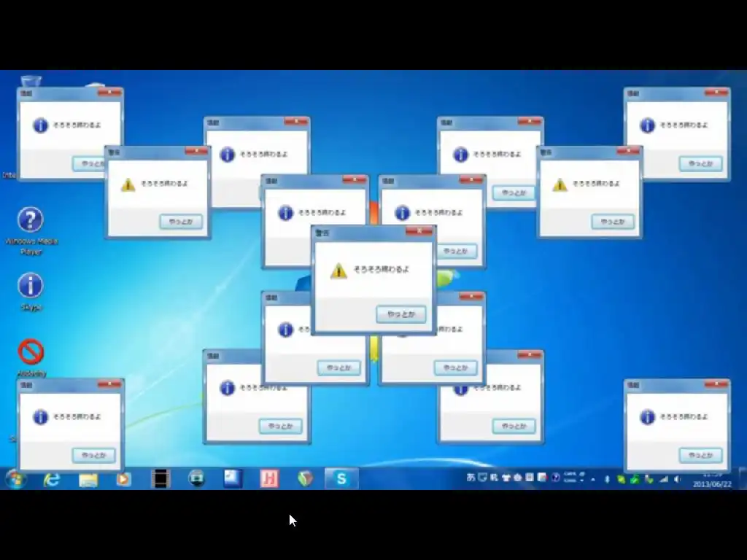
Task: Click the black film strip taskbar icon
Action: click(x=160, y=478)
